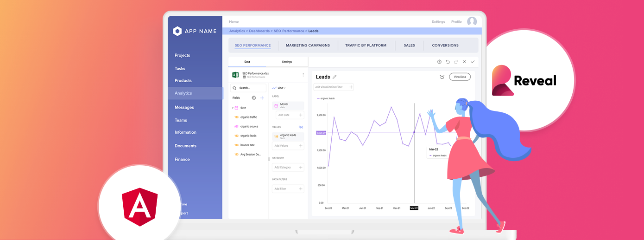Open Messages in the sidebar
644x240 pixels.
pyautogui.click(x=184, y=107)
